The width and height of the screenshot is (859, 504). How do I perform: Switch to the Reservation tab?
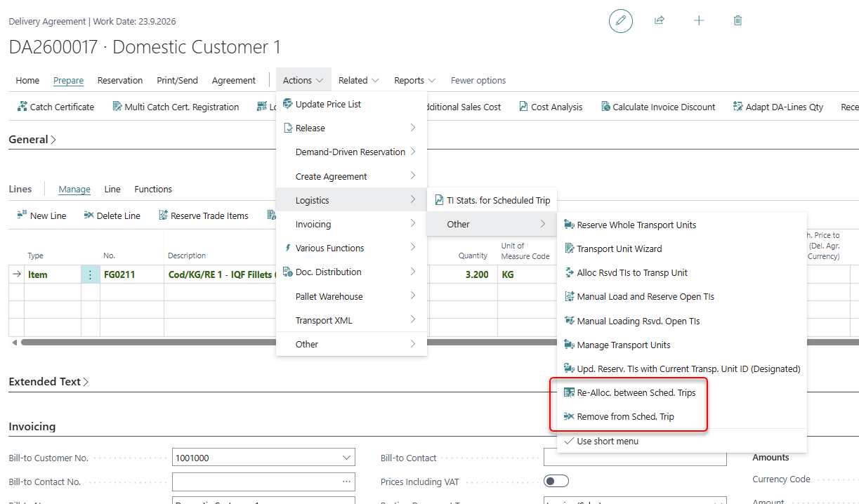pyautogui.click(x=120, y=80)
